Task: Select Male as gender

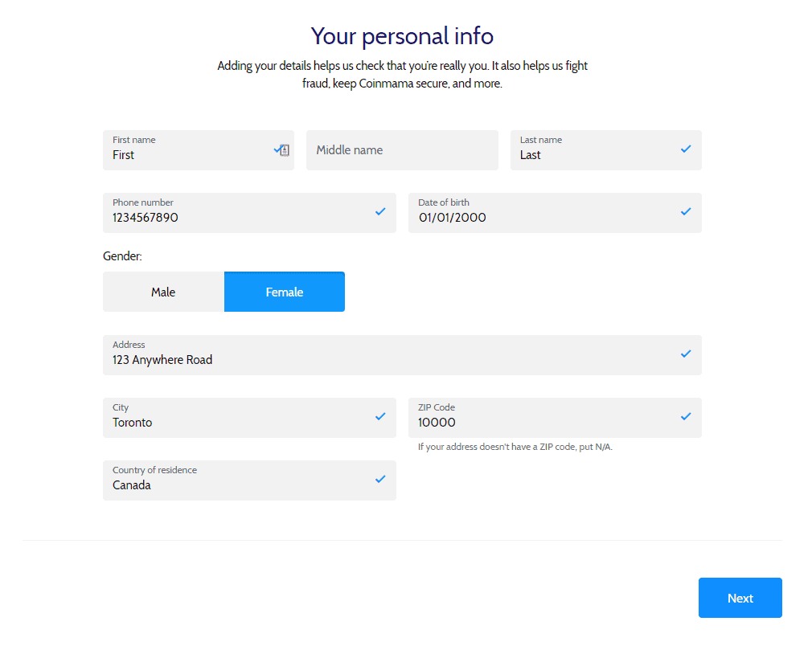Action: point(163,291)
